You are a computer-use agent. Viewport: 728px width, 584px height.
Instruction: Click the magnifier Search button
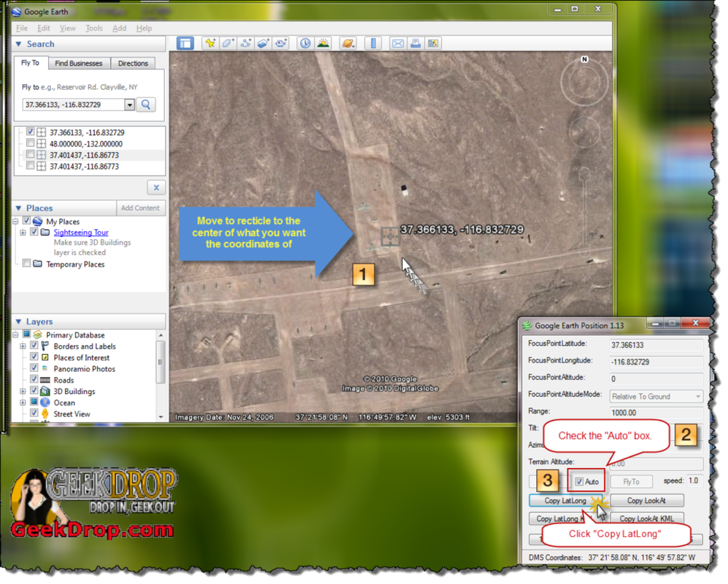(x=146, y=104)
